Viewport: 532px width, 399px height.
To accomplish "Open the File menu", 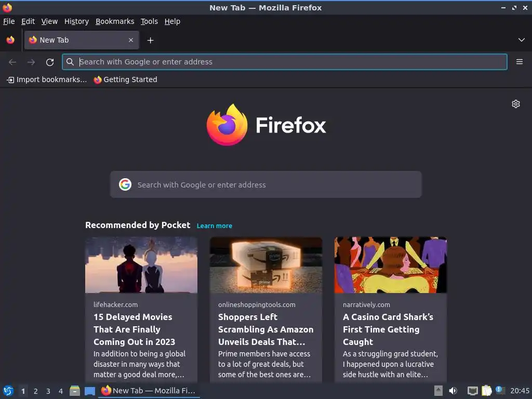I will click(x=9, y=21).
